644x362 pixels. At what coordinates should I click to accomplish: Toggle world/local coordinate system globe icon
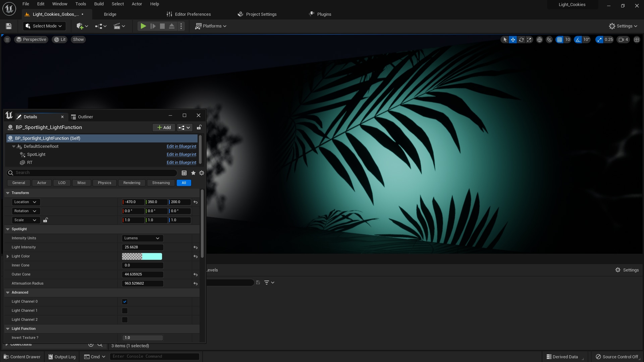click(539, 40)
